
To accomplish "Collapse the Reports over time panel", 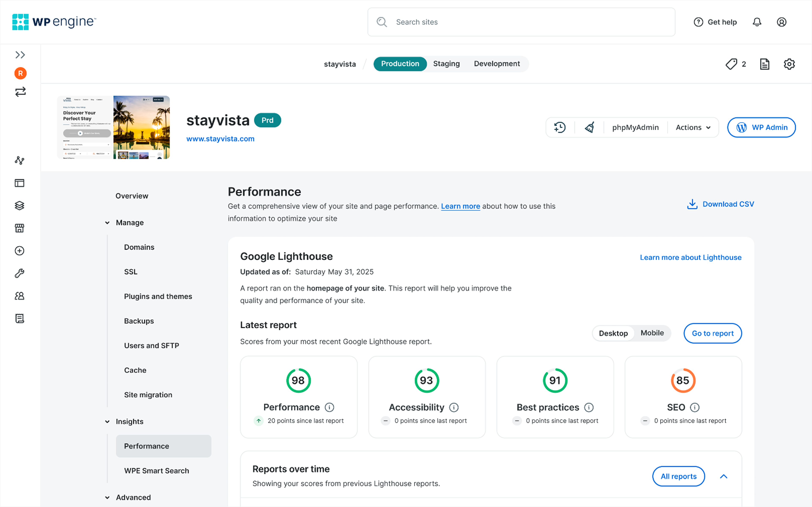I will tap(724, 476).
